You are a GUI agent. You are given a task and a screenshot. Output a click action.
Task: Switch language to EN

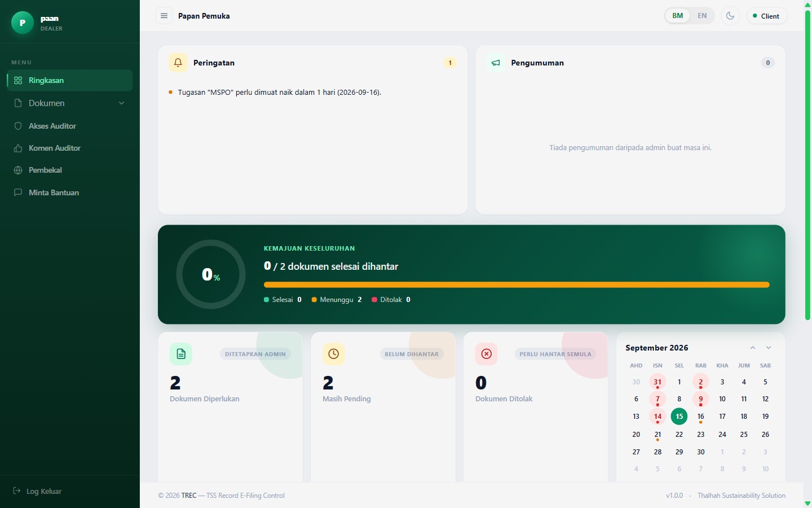(702, 16)
